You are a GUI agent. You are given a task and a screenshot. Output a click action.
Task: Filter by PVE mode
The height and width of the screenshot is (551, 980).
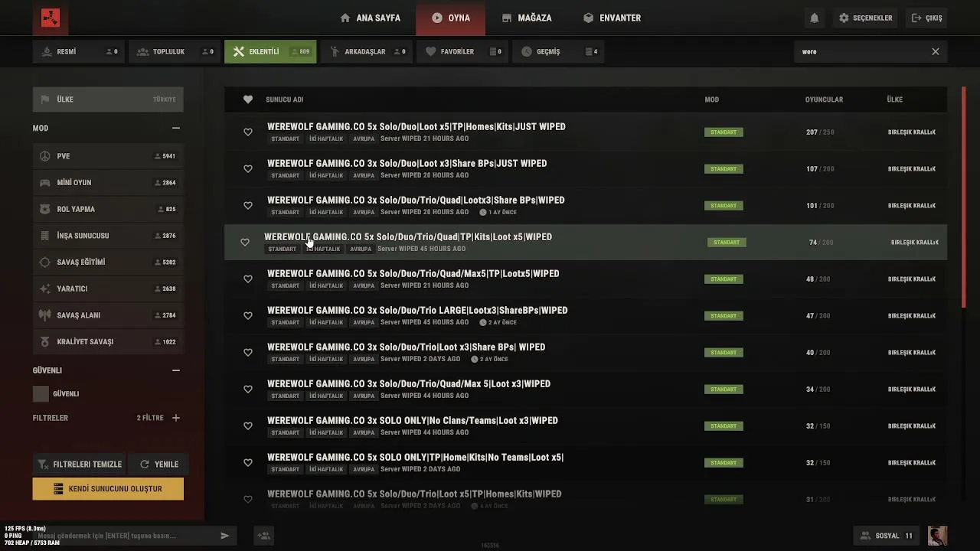pos(108,156)
